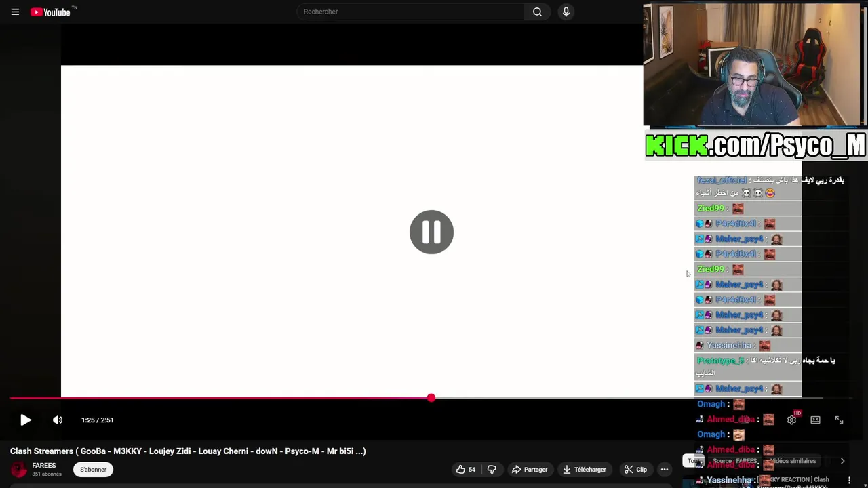The image size is (868, 488).
Task: Mute the video volume speaker icon
Action: click(x=58, y=420)
